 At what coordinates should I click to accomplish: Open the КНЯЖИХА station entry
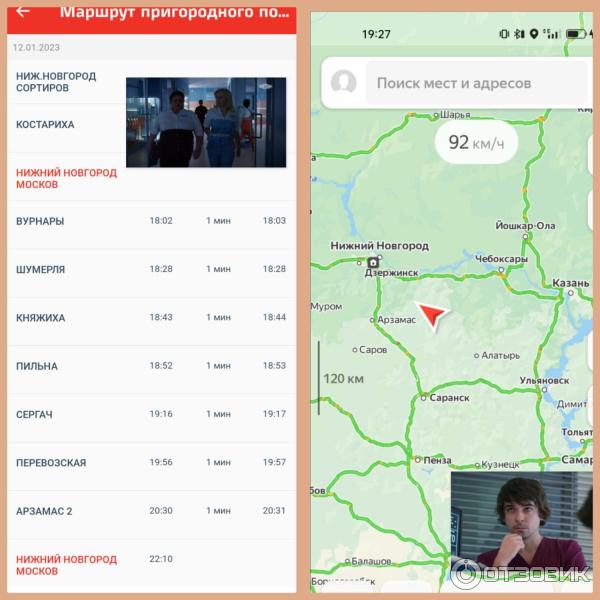click(152, 317)
